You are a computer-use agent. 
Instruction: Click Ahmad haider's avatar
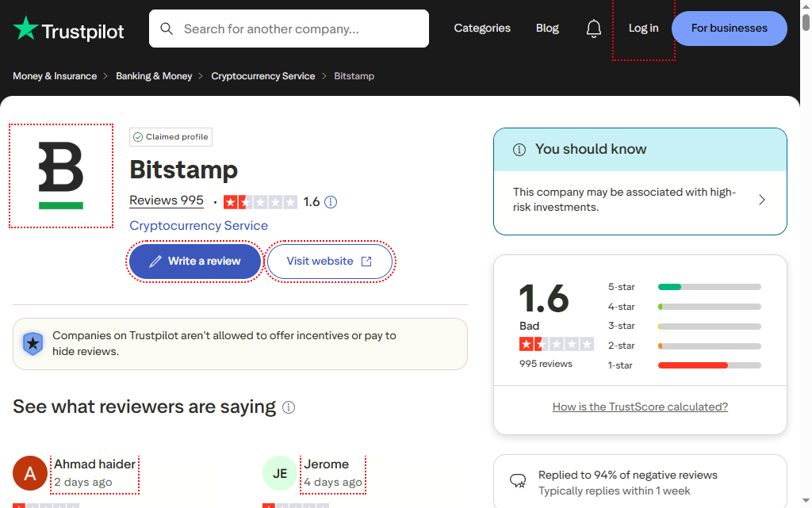click(x=30, y=473)
